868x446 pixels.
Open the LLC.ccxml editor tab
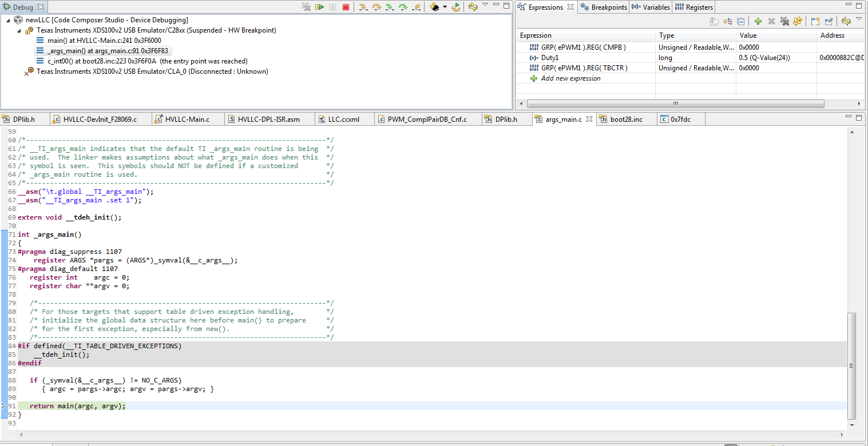click(x=343, y=120)
